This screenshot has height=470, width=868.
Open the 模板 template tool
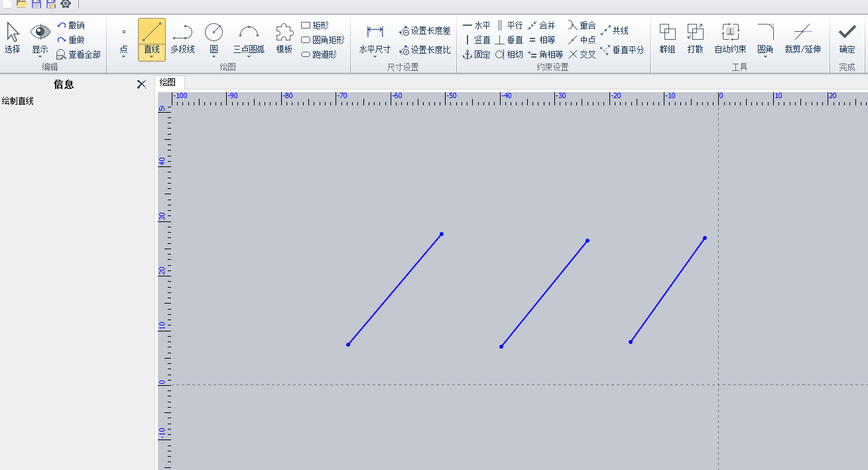(284, 38)
